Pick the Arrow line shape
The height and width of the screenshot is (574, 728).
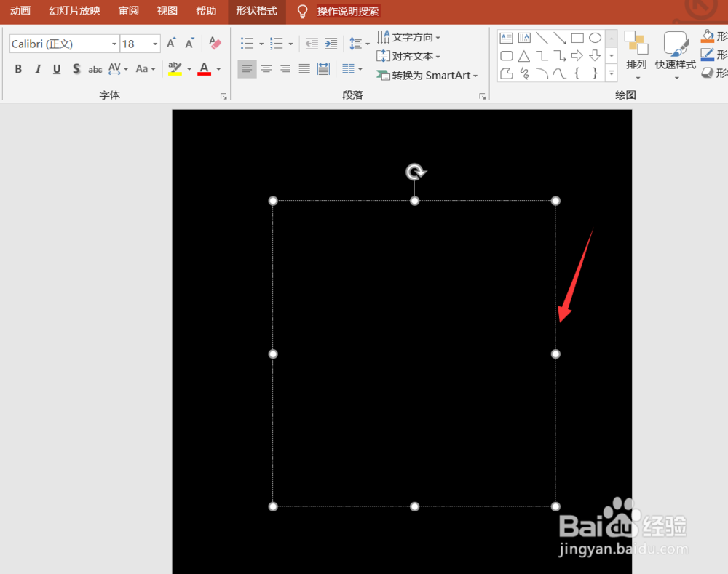pyautogui.click(x=559, y=37)
